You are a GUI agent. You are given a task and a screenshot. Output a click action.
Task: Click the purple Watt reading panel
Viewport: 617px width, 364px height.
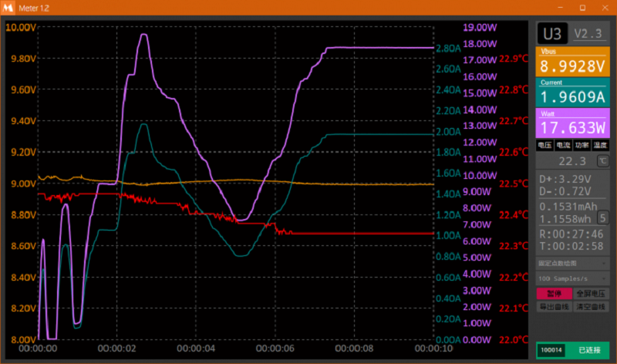pos(573,123)
